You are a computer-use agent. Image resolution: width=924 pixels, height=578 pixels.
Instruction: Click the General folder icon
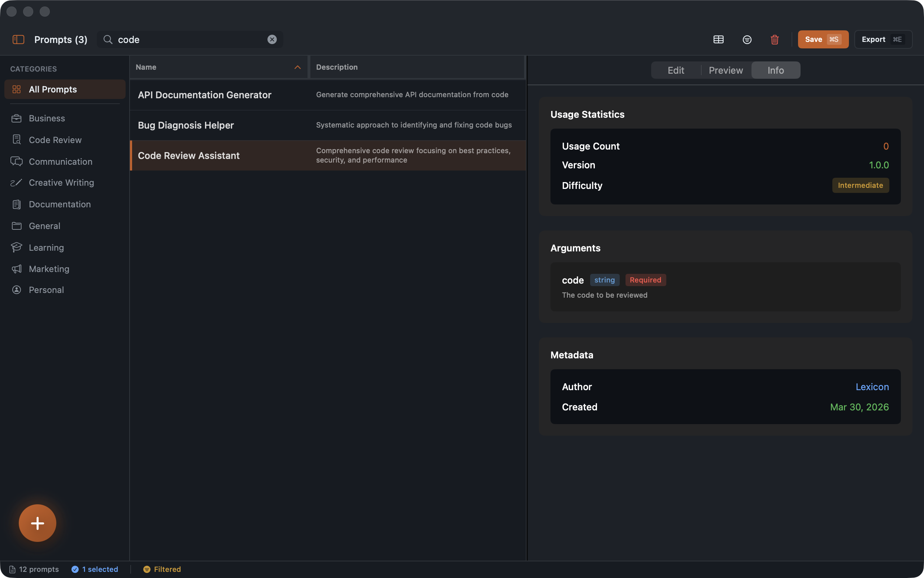click(x=16, y=226)
